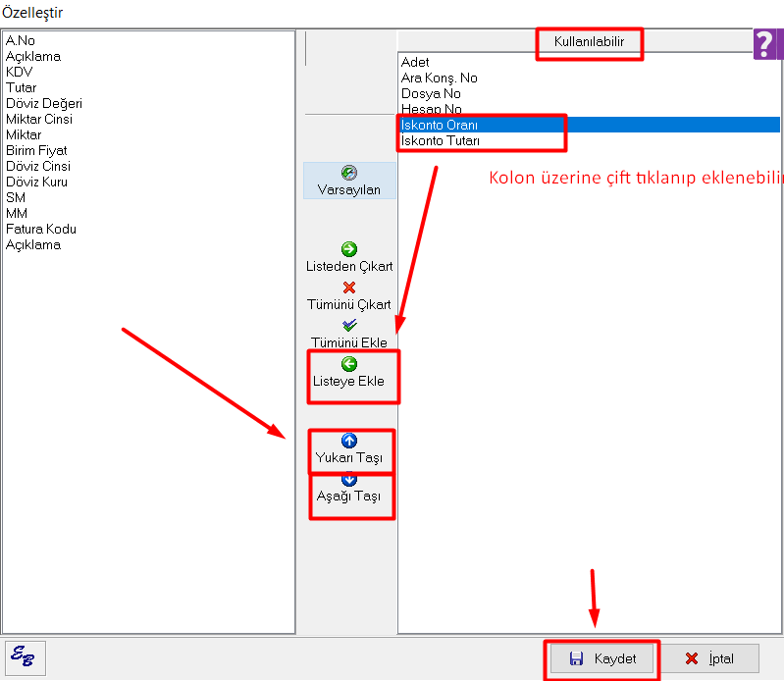Select MM in the left list
The width and height of the screenshot is (784, 681).
coord(148,214)
